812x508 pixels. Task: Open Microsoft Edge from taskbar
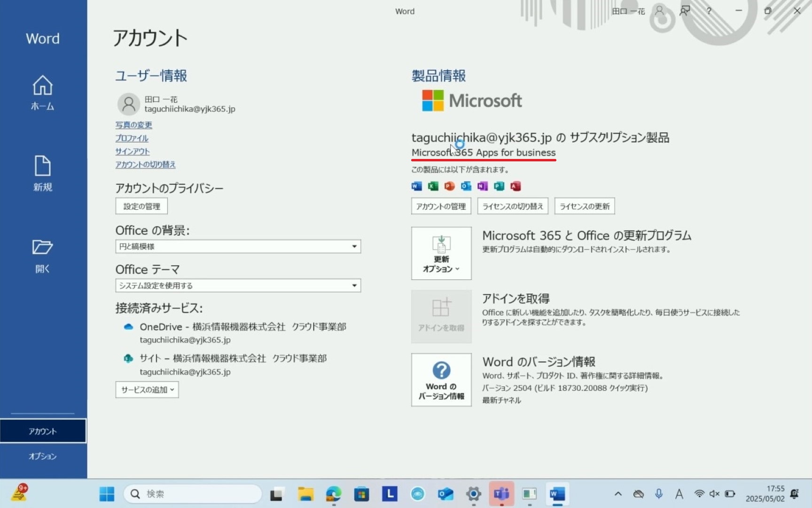tap(334, 494)
